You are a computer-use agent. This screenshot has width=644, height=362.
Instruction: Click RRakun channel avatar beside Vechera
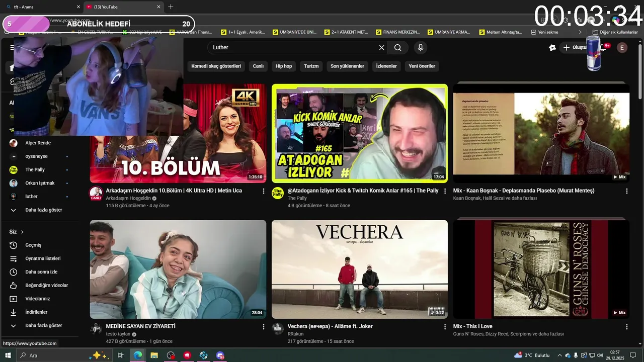coord(278,329)
